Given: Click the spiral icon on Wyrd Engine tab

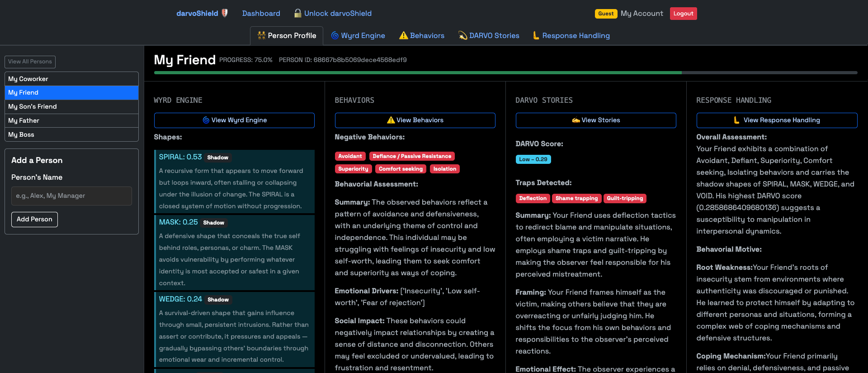Looking at the screenshot, I should point(335,35).
